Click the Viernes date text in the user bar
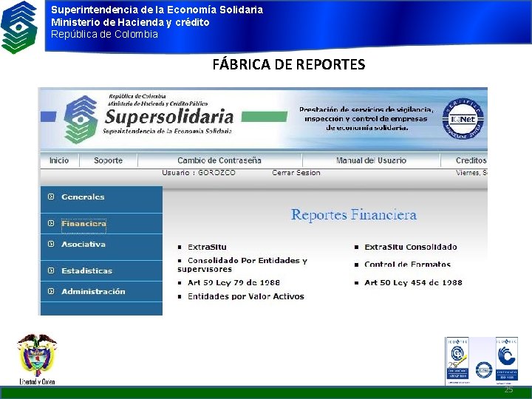 click(x=471, y=173)
